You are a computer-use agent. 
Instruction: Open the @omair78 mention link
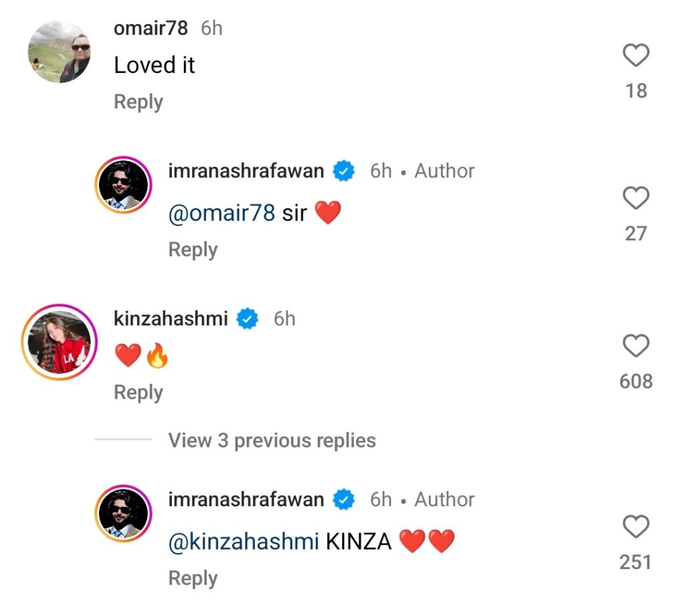coord(222,213)
